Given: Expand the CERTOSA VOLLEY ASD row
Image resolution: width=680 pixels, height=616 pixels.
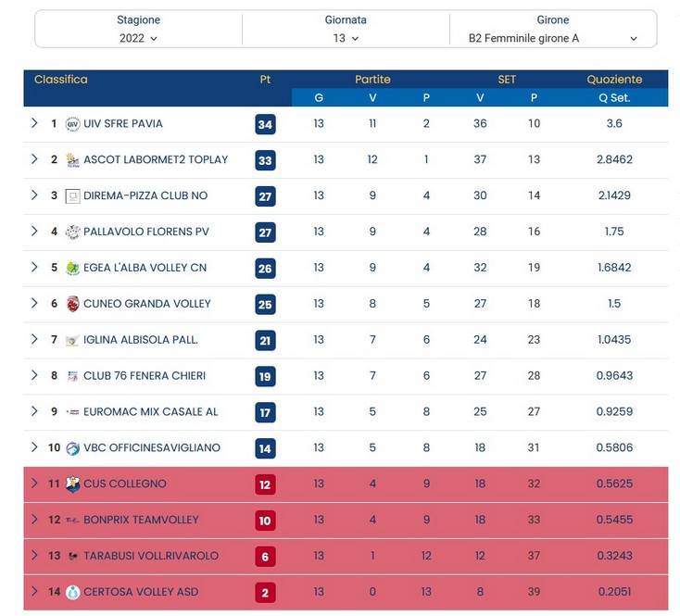Looking at the screenshot, I should [34, 591].
